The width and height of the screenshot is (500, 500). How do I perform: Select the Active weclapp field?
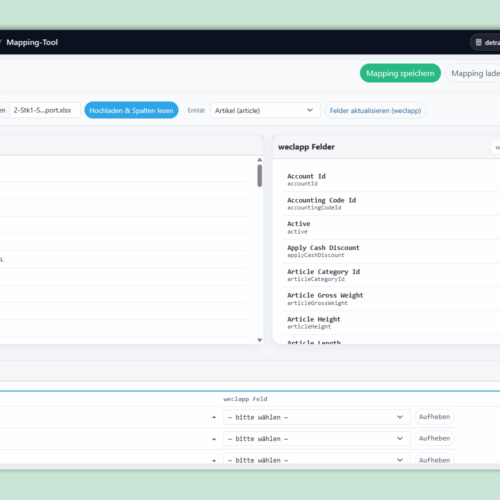coord(390,227)
